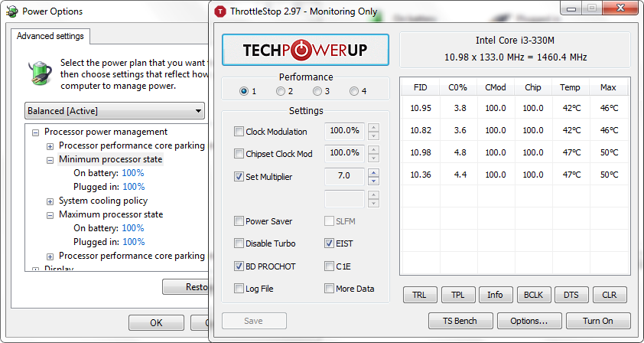Enable the Clock Modulation checkbox
Image resolution: width=644 pixels, height=343 pixels.
click(239, 132)
